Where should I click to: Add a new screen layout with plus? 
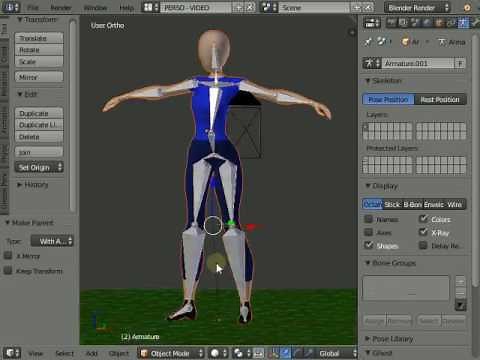[240, 7]
